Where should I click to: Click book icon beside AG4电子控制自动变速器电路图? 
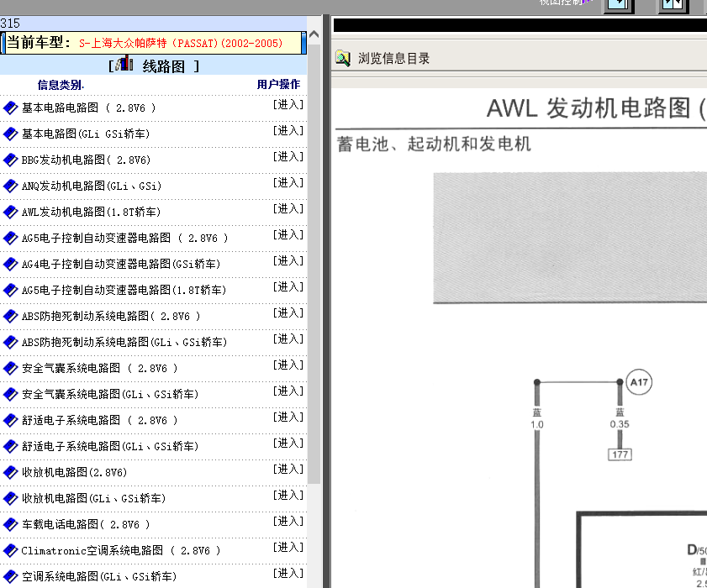(10, 265)
